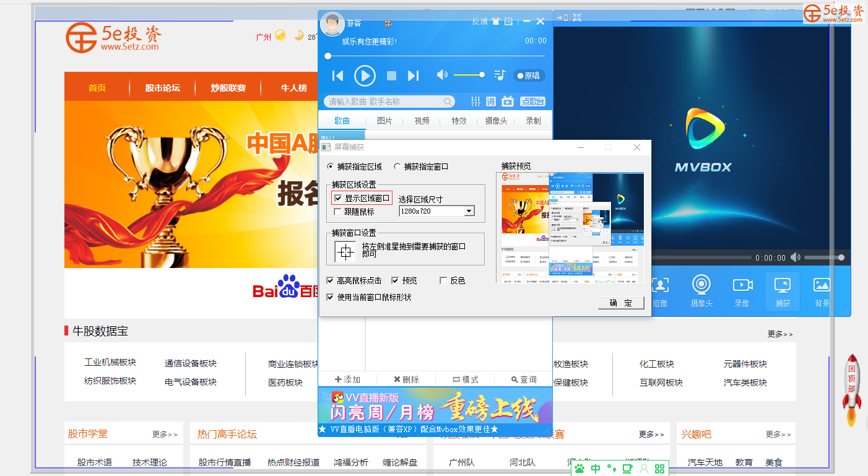868x476 pixels.
Task: Click the song search input field
Action: pos(389,102)
